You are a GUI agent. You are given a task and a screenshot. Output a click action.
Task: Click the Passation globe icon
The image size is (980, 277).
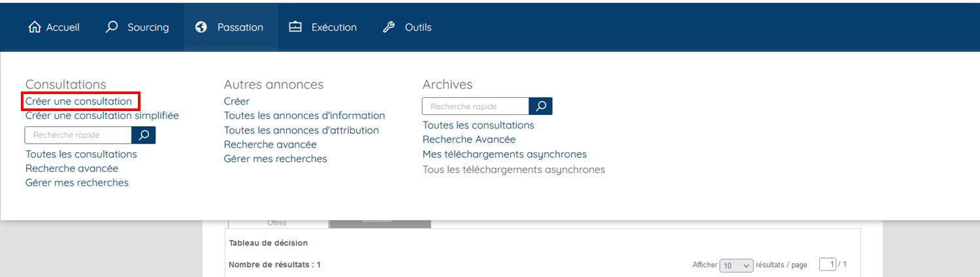click(201, 27)
